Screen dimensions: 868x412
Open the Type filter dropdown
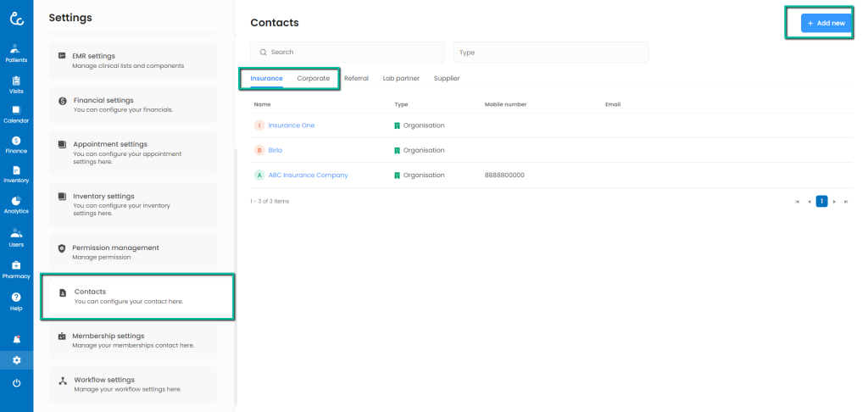pyautogui.click(x=550, y=53)
